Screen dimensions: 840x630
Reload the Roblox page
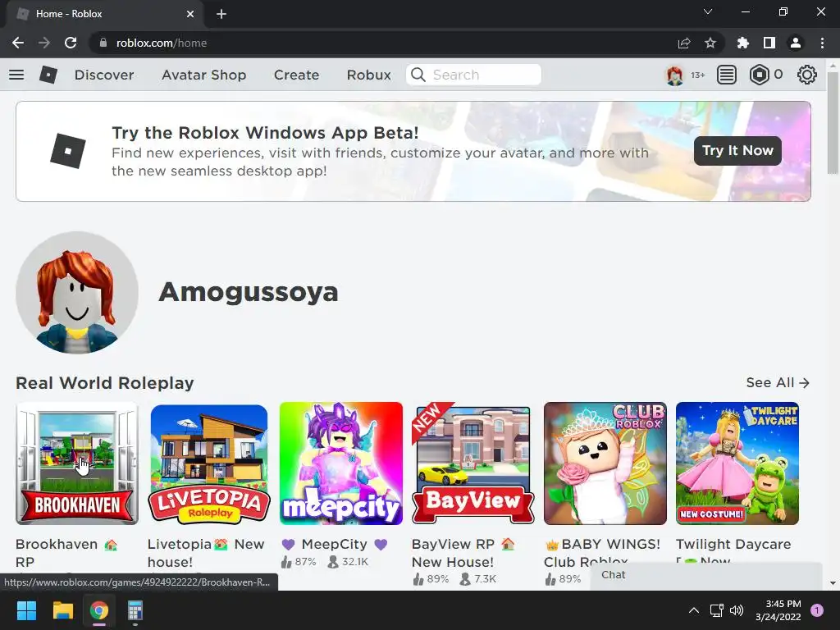click(x=71, y=43)
